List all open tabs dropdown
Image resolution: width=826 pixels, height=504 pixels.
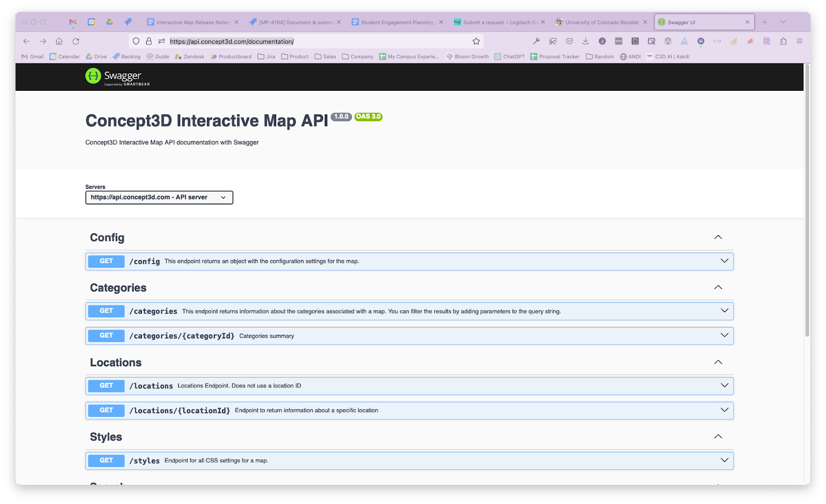[783, 22]
